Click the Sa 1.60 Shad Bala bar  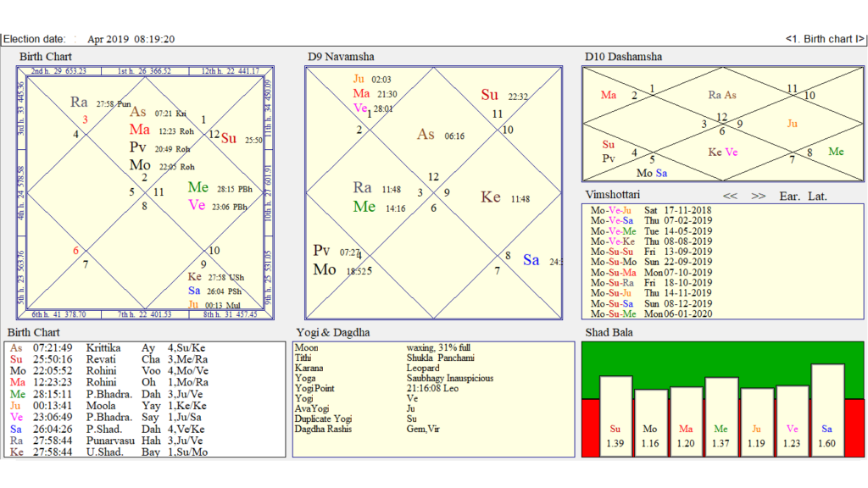[x=827, y=410]
